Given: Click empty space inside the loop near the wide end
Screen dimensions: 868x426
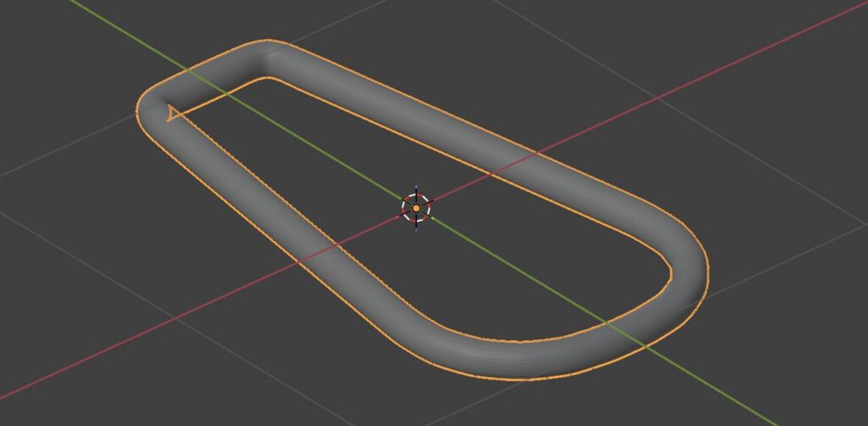Looking at the screenshot, I should (x=542, y=272).
